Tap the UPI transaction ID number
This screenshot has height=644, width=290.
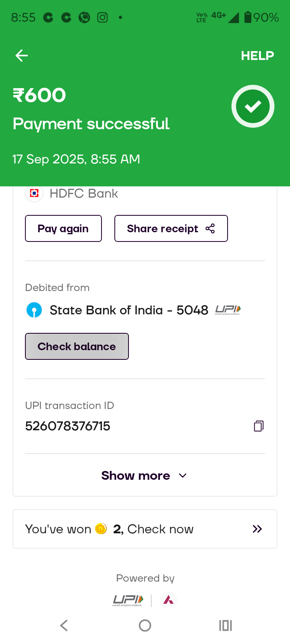(x=68, y=426)
